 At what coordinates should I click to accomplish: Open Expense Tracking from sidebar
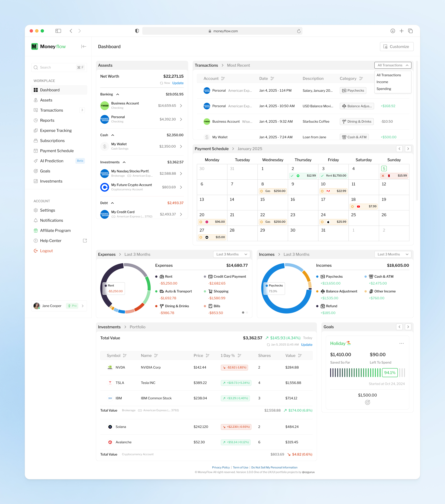[56, 130]
